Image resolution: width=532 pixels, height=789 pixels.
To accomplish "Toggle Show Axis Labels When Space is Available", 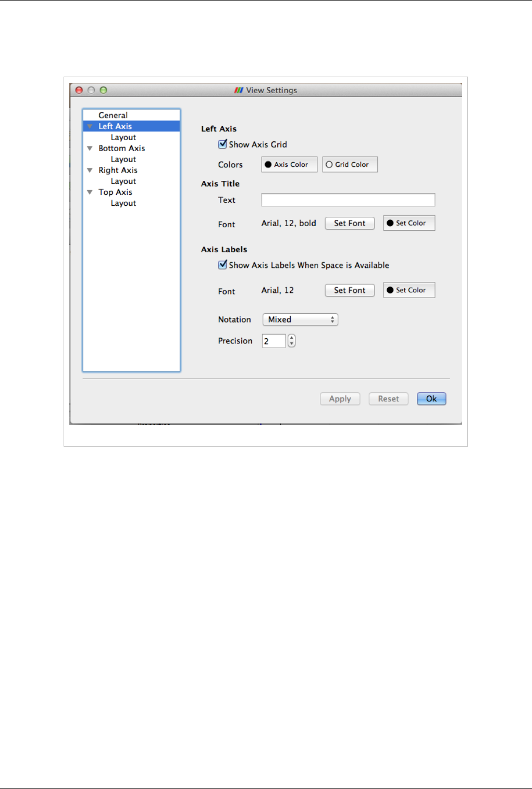I will pyautogui.click(x=222, y=265).
